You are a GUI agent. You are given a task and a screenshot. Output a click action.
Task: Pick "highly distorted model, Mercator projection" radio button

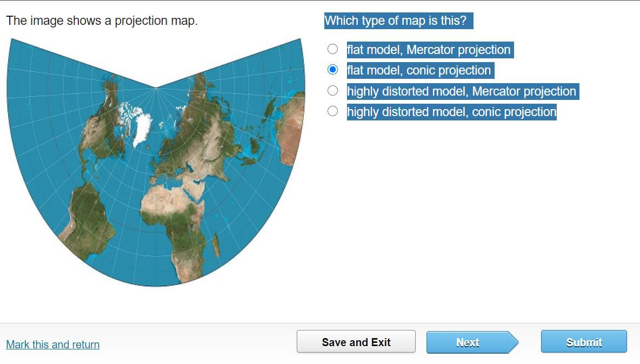[x=333, y=91]
